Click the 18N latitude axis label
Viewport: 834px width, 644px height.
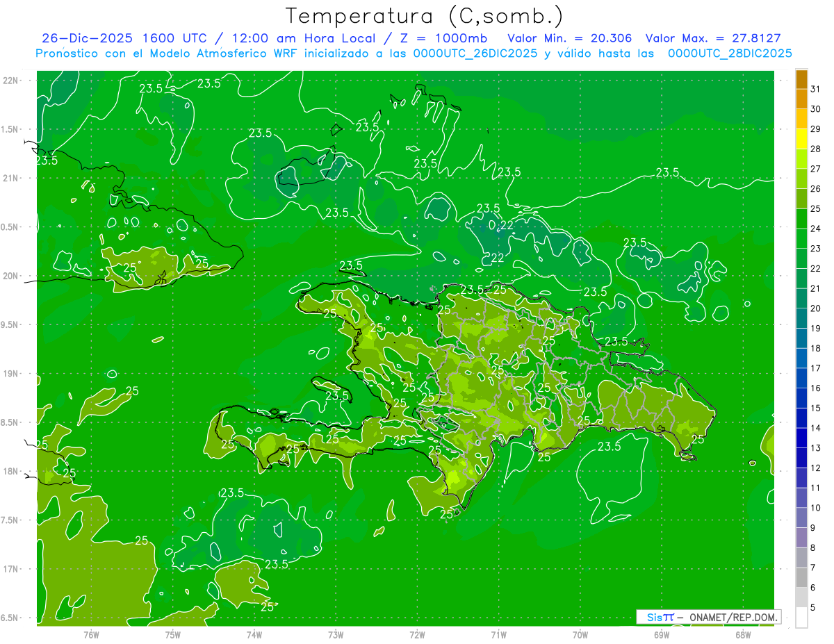coord(11,471)
